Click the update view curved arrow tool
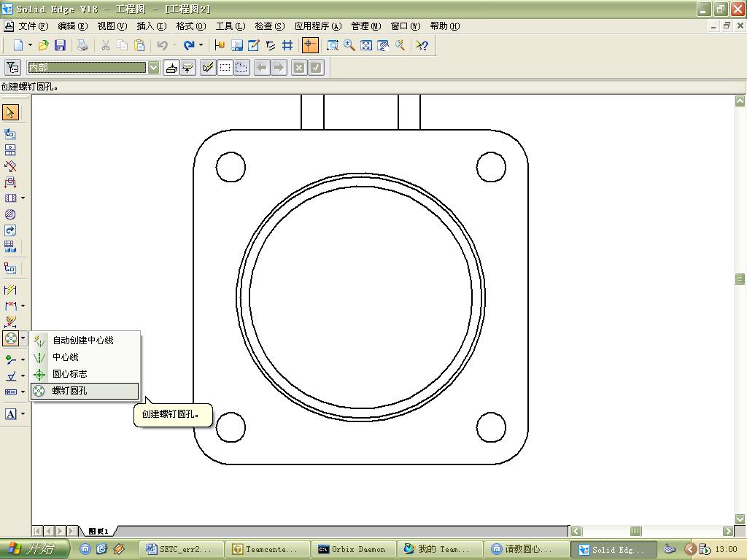Image resolution: width=747 pixels, height=560 pixels. tap(10, 230)
